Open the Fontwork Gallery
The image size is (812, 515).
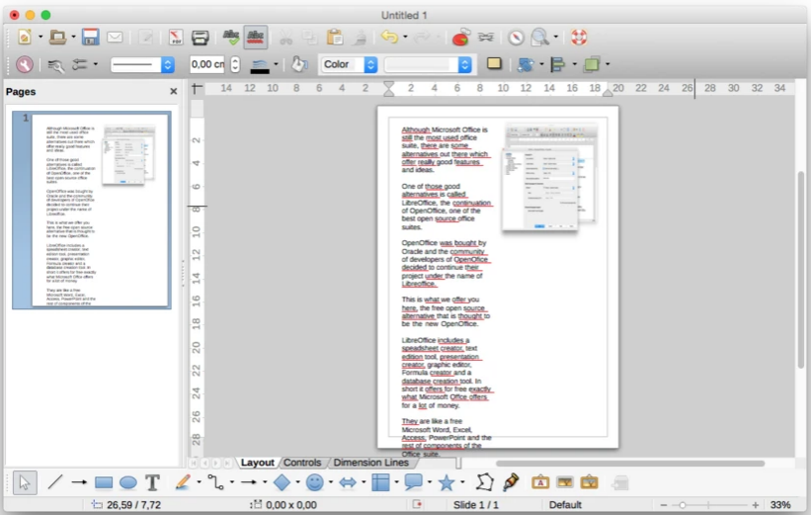click(x=540, y=482)
